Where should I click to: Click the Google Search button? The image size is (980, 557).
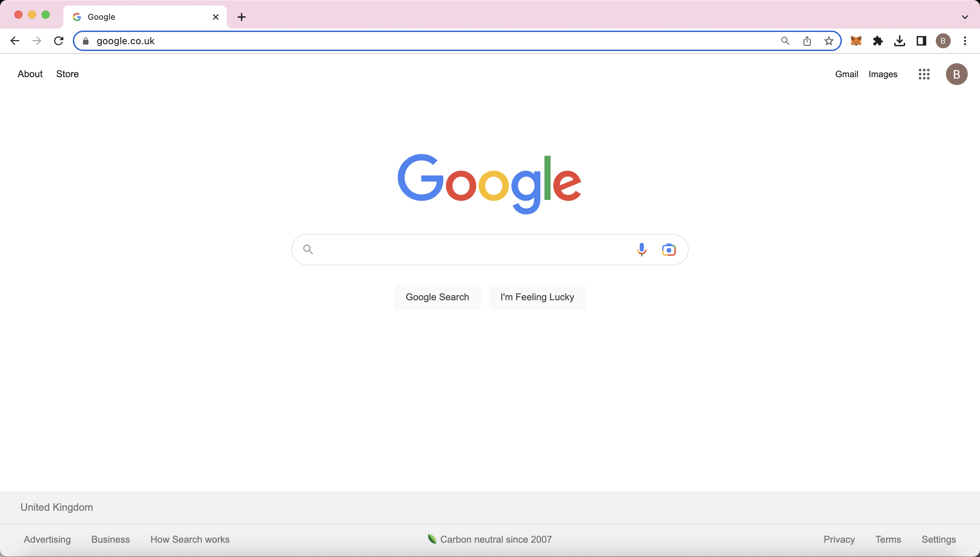click(x=437, y=297)
